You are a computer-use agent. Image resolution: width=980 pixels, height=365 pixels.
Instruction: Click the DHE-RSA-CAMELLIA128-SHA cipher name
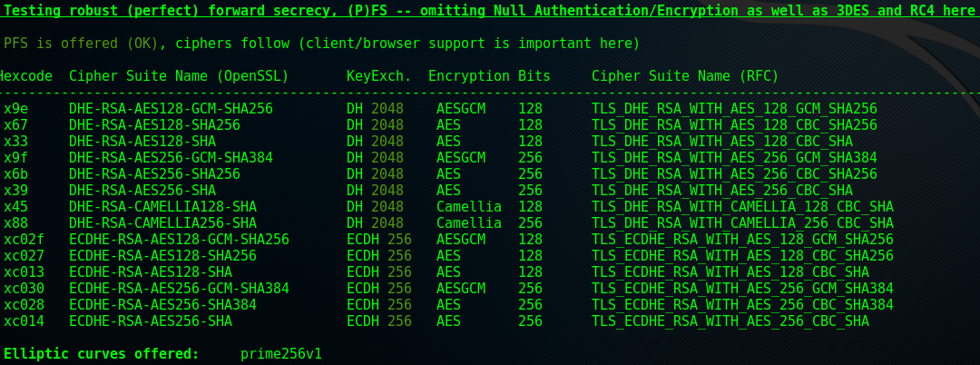[162, 207]
